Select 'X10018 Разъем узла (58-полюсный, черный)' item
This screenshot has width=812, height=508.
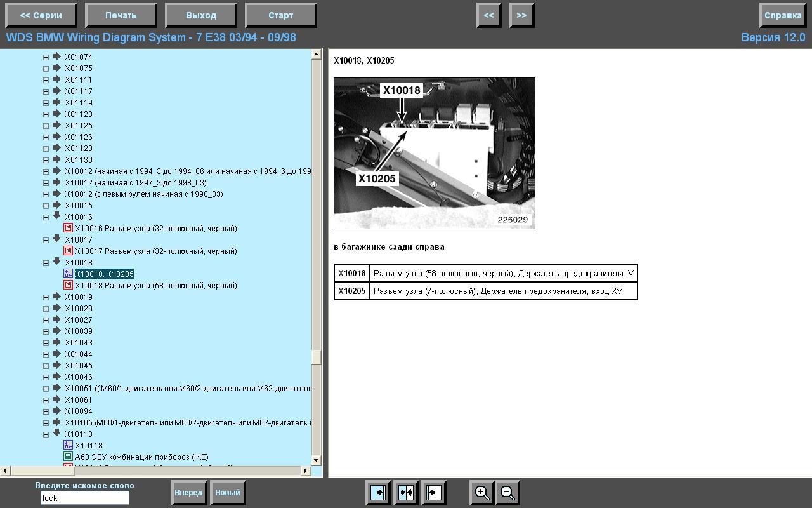[x=156, y=286]
